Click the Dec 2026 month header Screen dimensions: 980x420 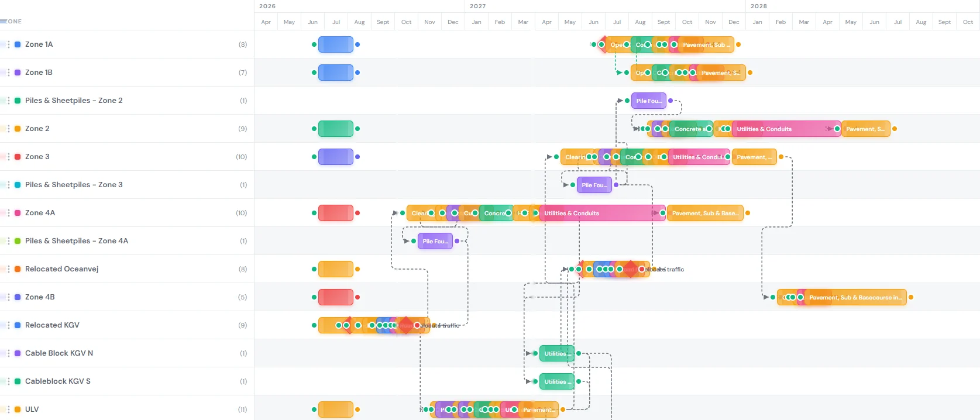pyautogui.click(x=453, y=22)
